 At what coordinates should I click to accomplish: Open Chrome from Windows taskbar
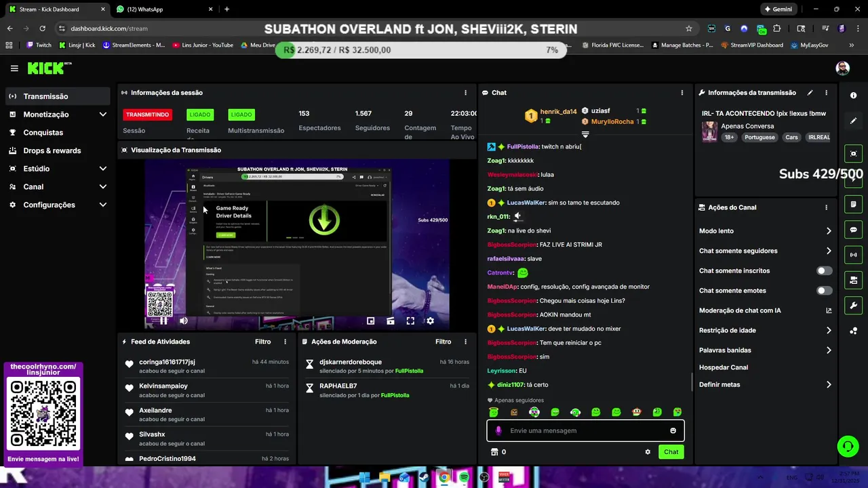pos(443,478)
